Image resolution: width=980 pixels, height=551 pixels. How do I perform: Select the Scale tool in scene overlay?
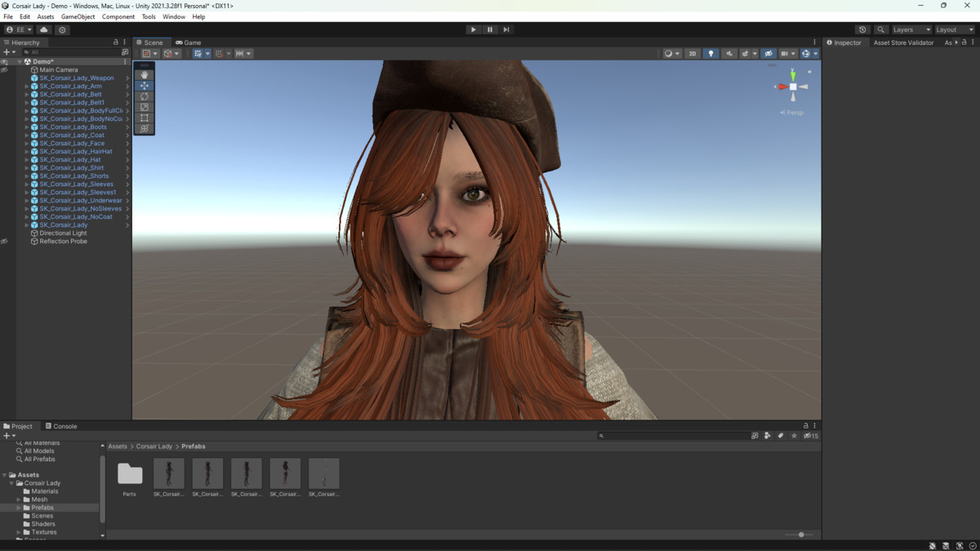point(145,107)
